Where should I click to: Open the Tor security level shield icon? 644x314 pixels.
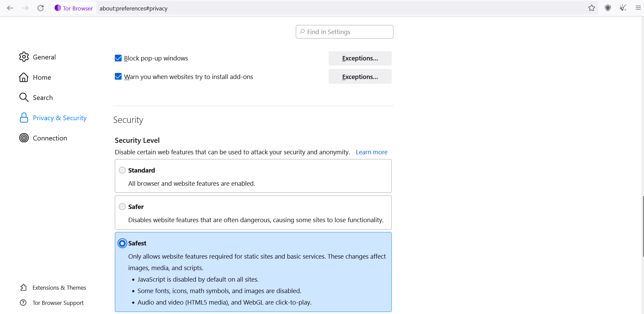(x=608, y=8)
